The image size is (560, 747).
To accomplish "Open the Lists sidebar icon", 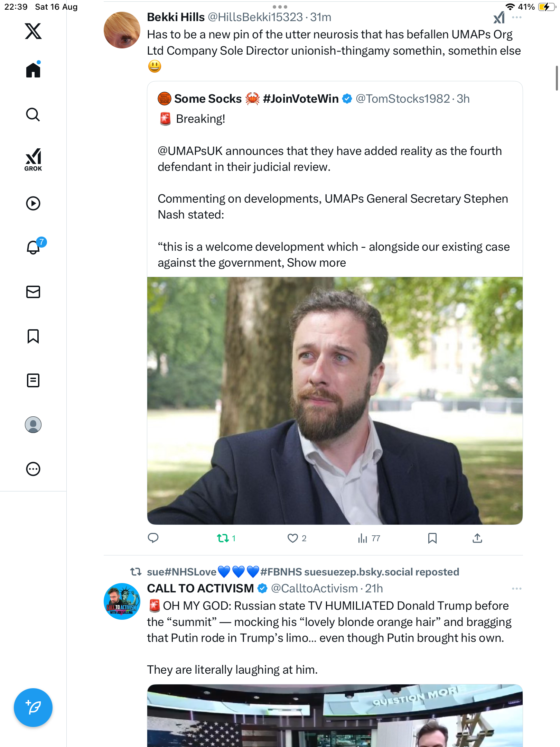I will pos(33,380).
